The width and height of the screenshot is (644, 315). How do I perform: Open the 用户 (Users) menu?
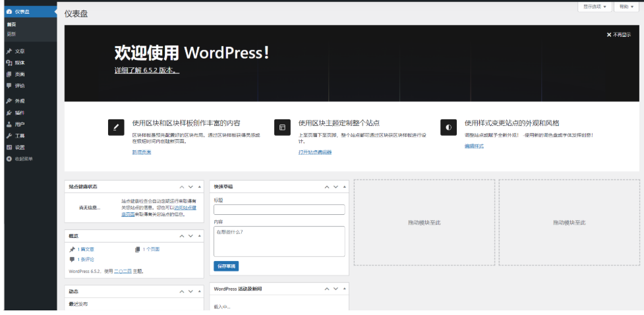click(20, 124)
